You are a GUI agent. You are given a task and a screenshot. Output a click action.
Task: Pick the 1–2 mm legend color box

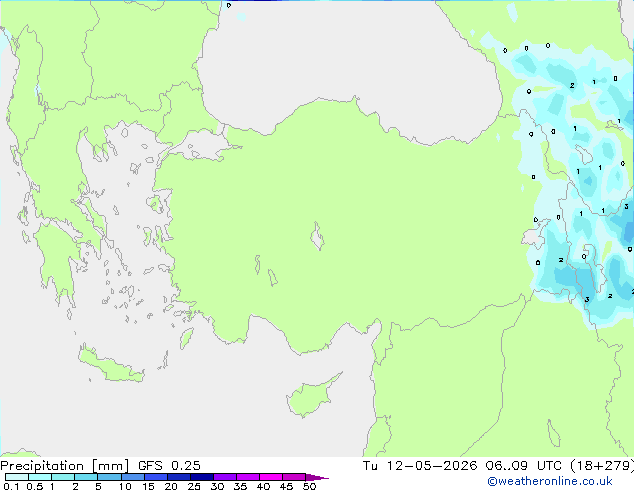coord(63,477)
